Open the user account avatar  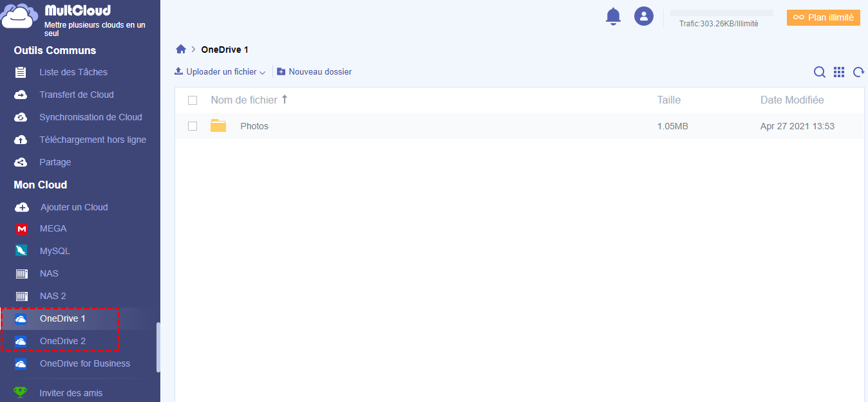pos(644,16)
